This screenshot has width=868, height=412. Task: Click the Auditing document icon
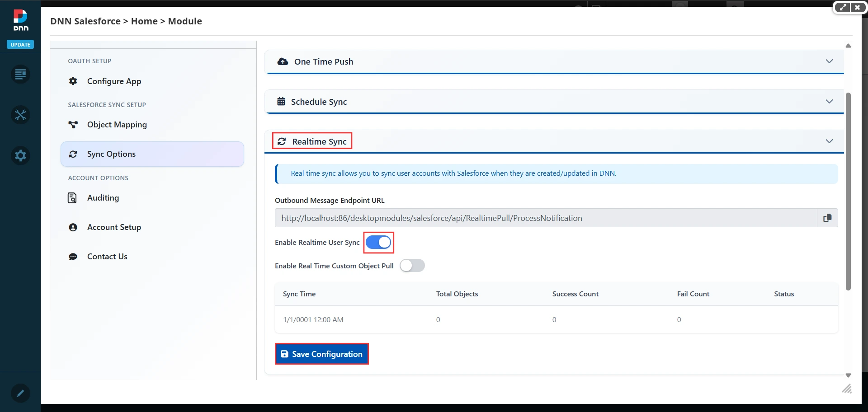(72, 198)
